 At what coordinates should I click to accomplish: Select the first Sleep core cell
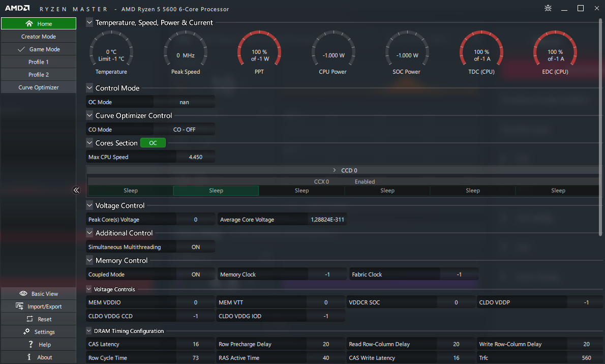pos(131,190)
